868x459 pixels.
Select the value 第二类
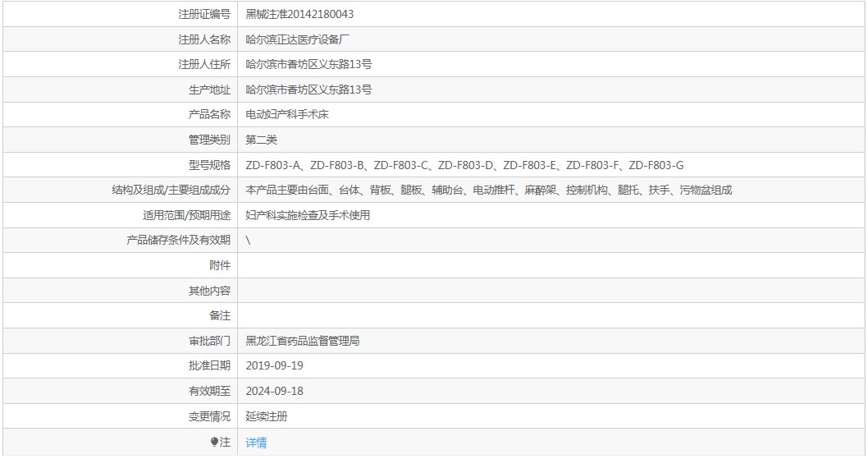261,140
